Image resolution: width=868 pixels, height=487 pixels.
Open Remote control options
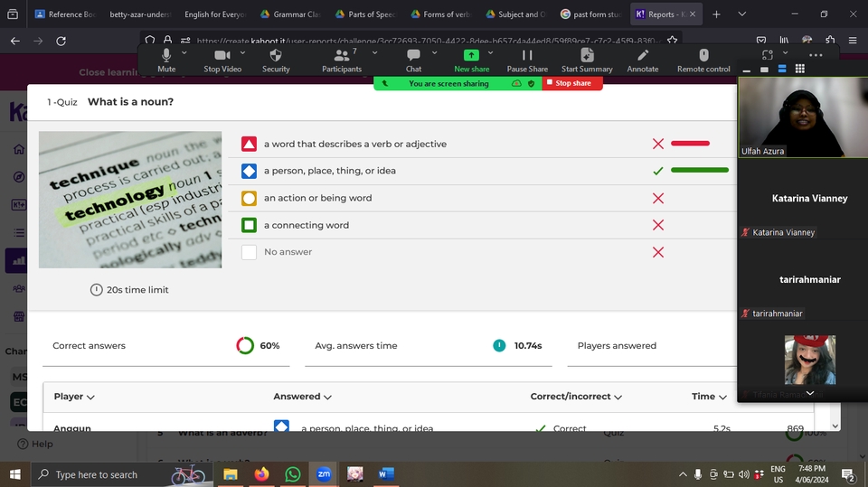(x=703, y=61)
